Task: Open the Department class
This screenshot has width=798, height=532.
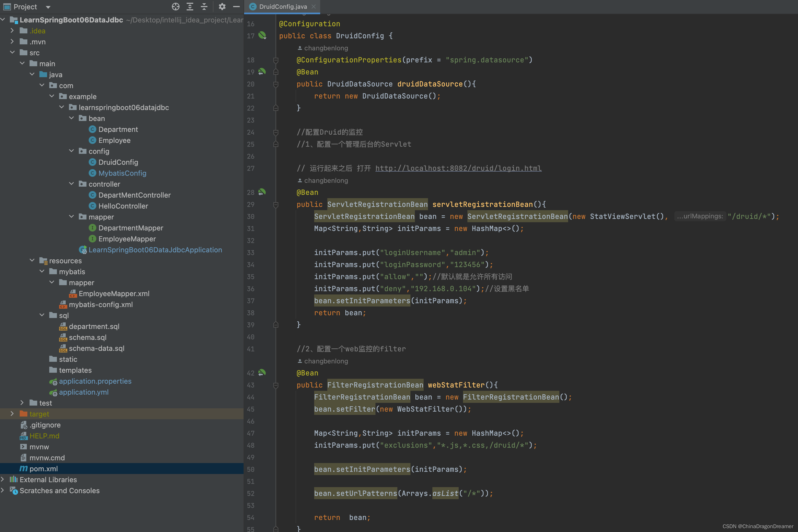Action: click(x=118, y=129)
